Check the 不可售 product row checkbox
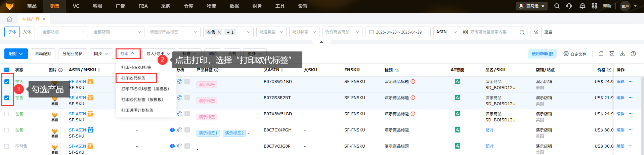Viewport: 644px width, 155px height. pyautogui.click(x=7, y=146)
